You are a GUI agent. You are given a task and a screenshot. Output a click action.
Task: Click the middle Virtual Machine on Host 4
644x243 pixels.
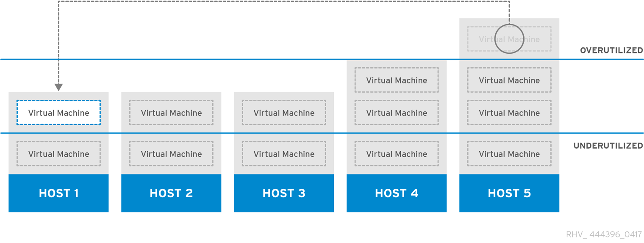[397, 113]
